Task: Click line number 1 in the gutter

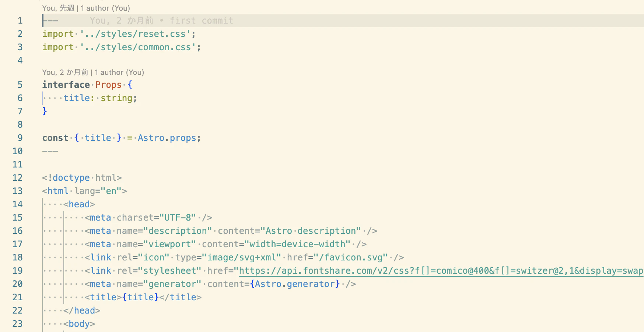Action: click(20, 21)
